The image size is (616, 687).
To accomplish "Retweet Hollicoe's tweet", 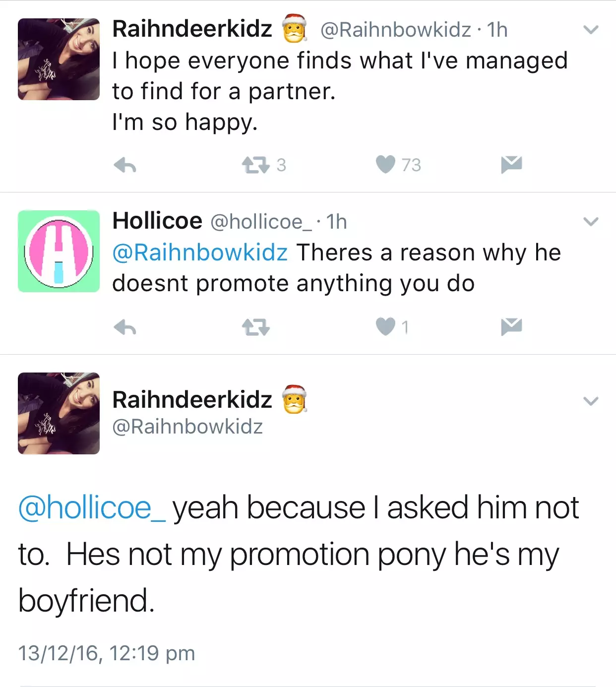I will [255, 327].
